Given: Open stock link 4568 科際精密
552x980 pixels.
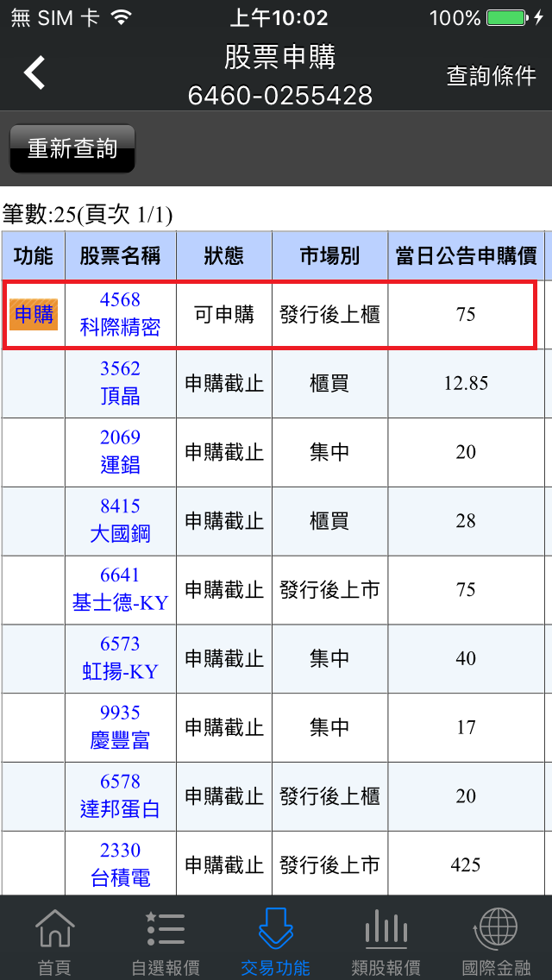Looking at the screenshot, I should [120, 314].
